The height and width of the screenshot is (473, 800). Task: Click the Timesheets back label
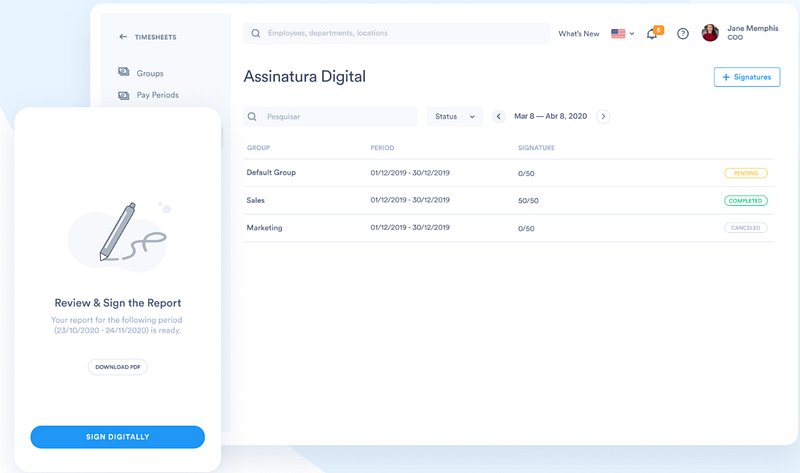[x=156, y=37]
